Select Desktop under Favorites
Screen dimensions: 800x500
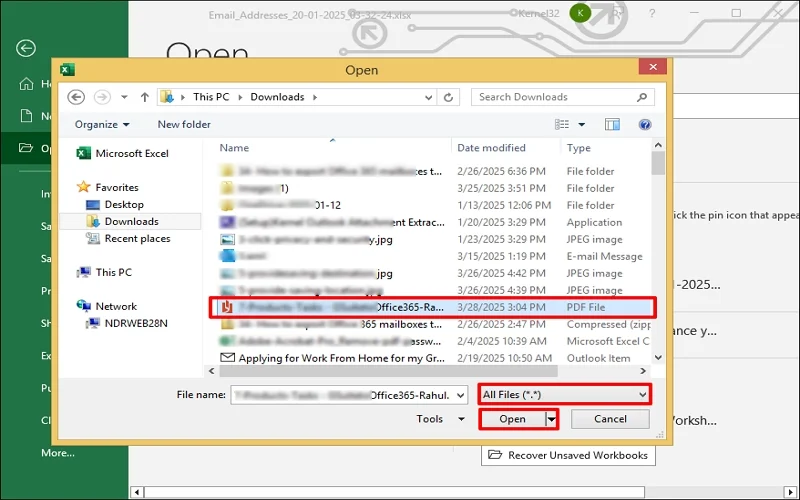tap(124, 204)
